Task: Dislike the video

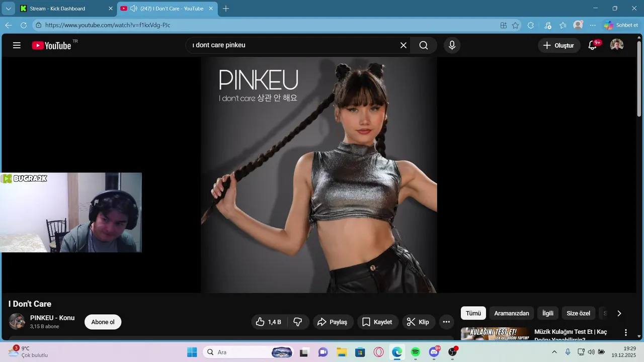Action: (x=297, y=322)
